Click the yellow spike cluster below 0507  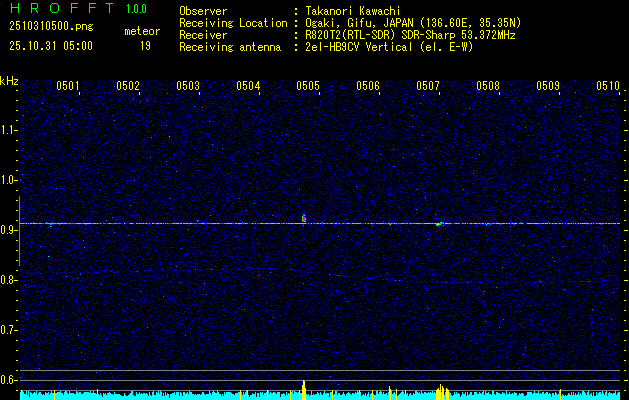coord(442,392)
